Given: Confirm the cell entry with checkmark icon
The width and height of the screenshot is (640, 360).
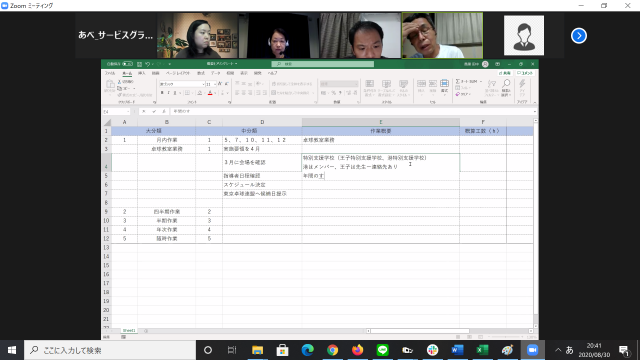Looking at the screenshot, I should [154, 111].
